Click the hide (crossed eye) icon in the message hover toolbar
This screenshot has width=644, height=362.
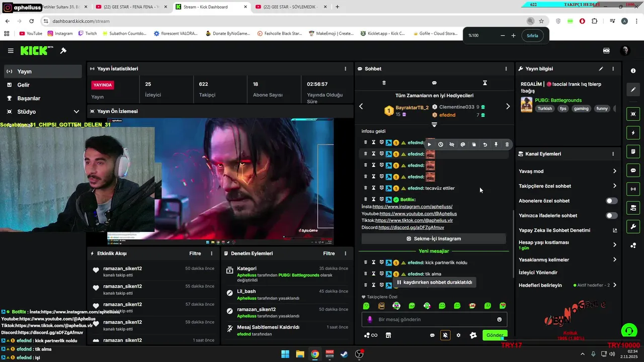[x=452, y=145]
